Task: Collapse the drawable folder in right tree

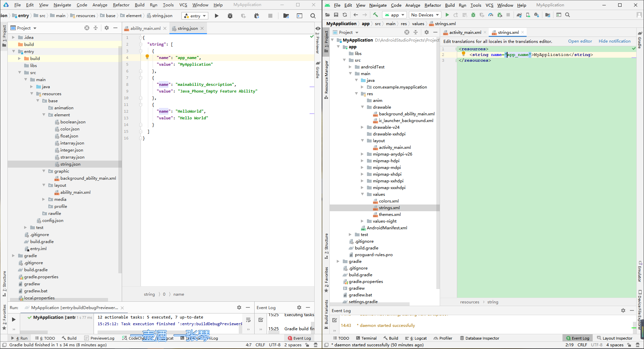Action: 363,107
